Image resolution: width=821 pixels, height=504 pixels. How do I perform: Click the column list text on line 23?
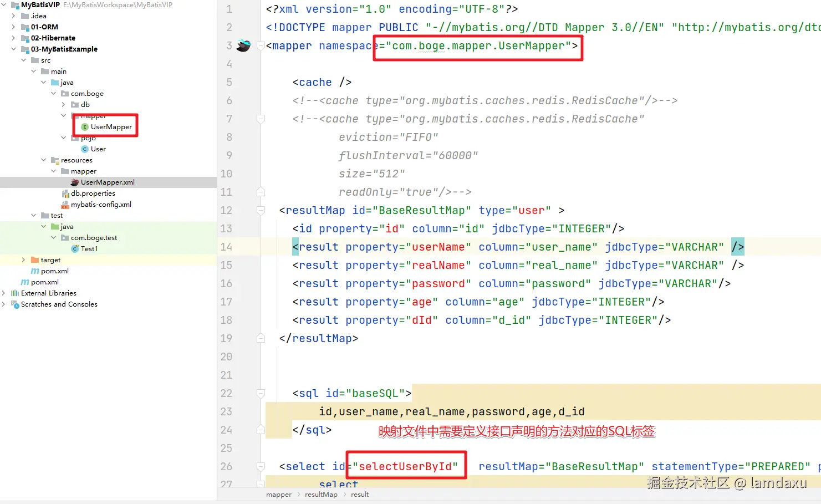point(452,411)
